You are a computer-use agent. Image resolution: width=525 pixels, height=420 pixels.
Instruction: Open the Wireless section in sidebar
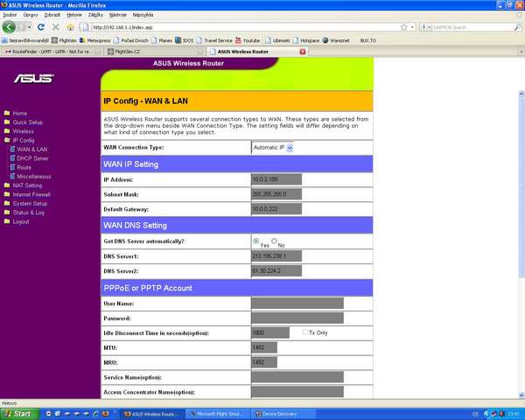18,131
